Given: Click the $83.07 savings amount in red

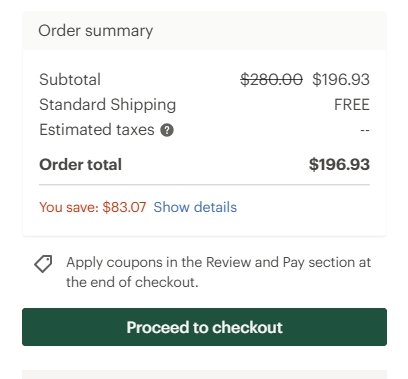Looking at the screenshot, I should coord(124,207).
